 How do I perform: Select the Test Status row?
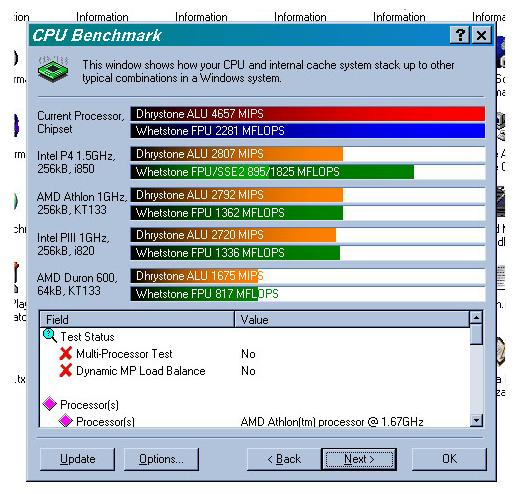coord(255,337)
